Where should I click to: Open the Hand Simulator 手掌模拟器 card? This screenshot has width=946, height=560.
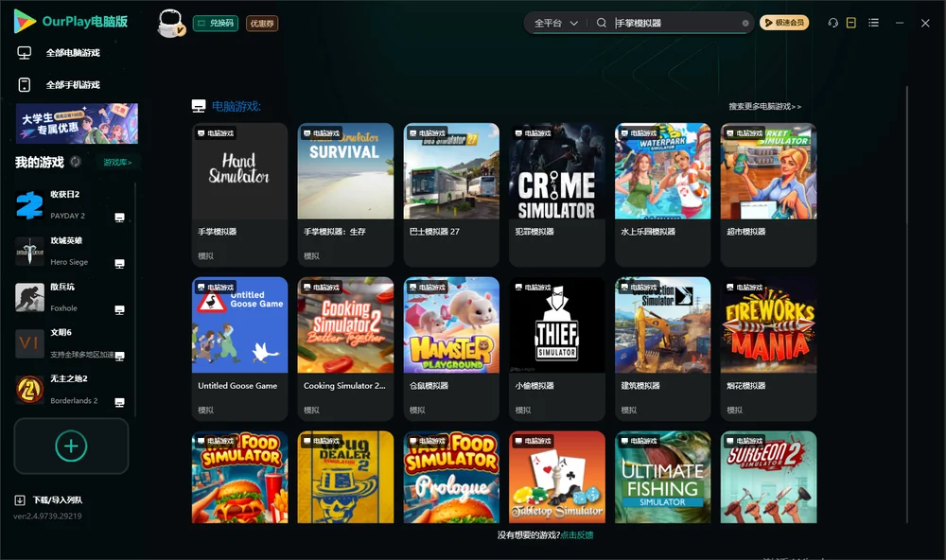click(x=239, y=194)
